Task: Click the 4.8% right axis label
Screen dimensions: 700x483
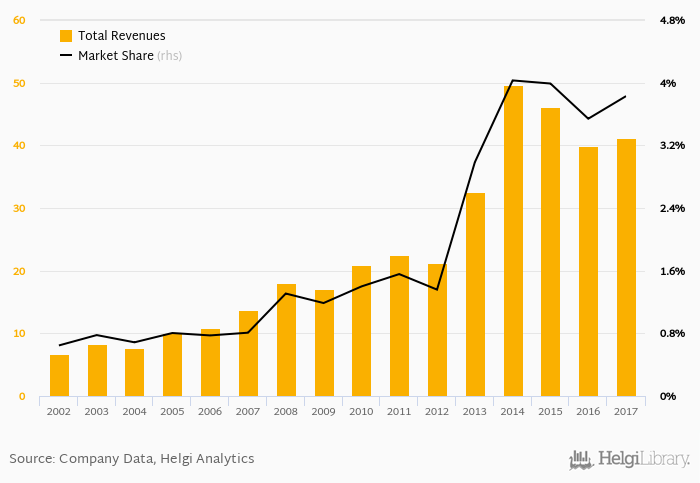Action: pyautogui.click(x=672, y=20)
